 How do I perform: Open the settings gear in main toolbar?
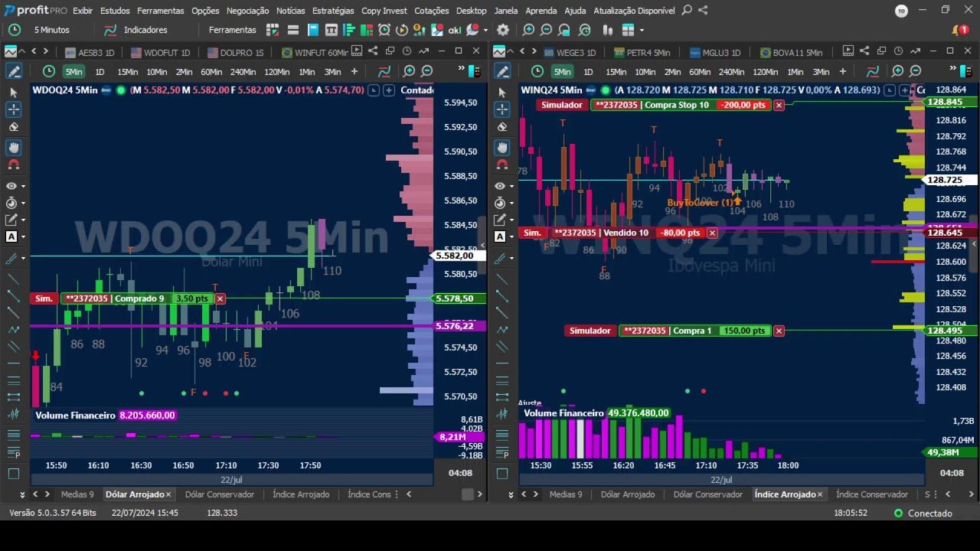(x=502, y=30)
